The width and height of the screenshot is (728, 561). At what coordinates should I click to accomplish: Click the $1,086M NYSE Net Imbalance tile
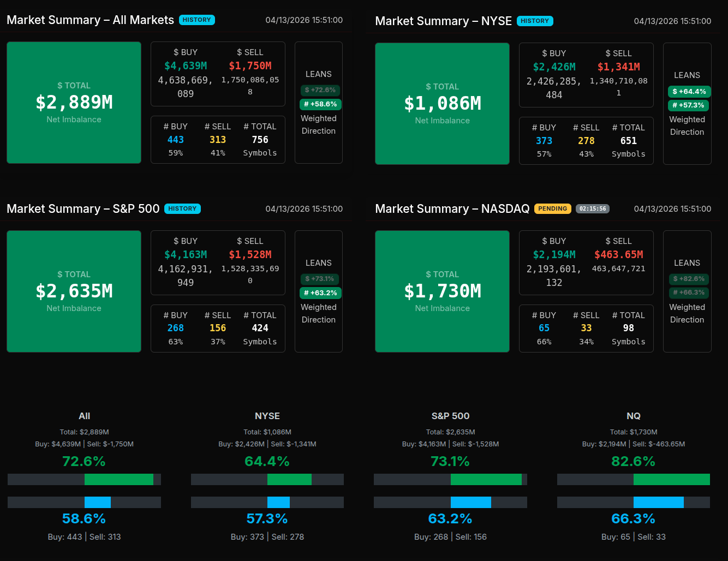pyautogui.click(x=442, y=104)
